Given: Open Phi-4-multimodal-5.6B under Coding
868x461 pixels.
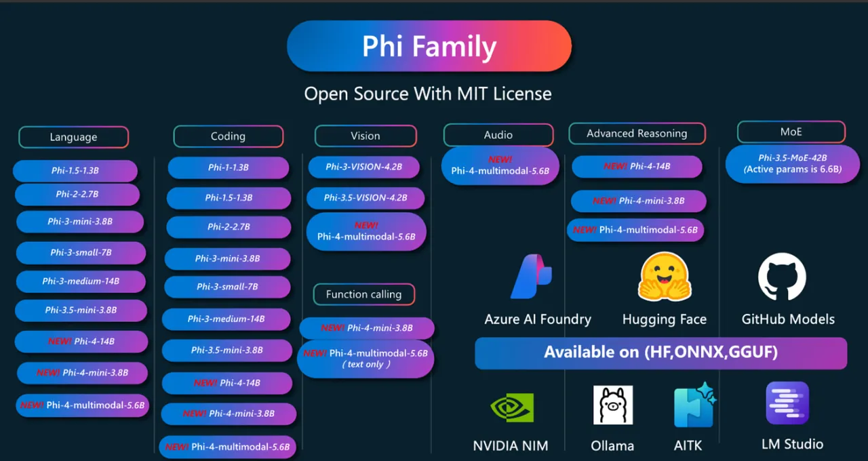Looking at the screenshot, I should tap(228, 447).
